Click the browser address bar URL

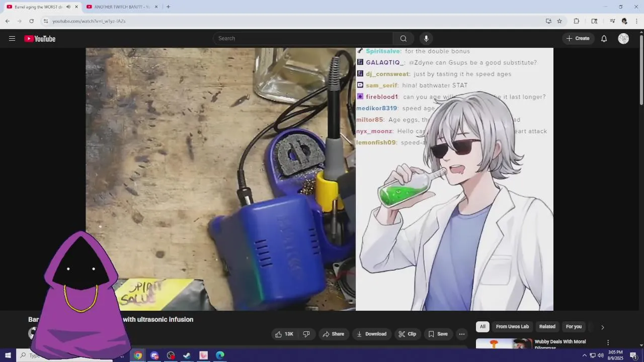click(x=89, y=21)
